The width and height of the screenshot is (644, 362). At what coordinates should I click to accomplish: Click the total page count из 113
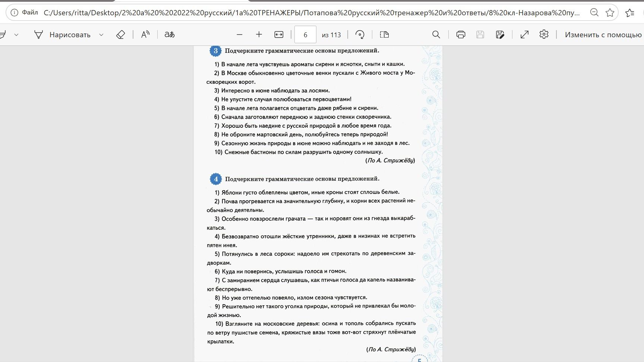[x=331, y=35]
